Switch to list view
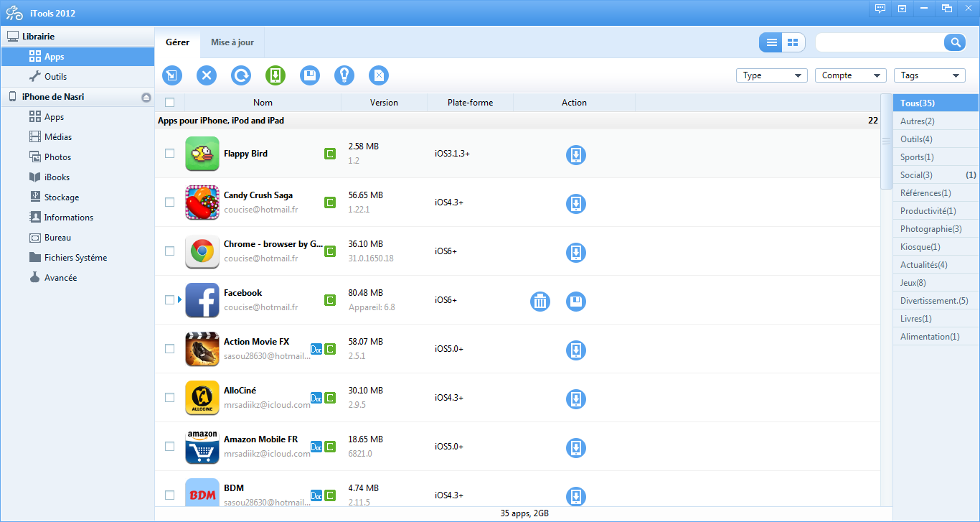The height and width of the screenshot is (522, 980). tap(771, 42)
